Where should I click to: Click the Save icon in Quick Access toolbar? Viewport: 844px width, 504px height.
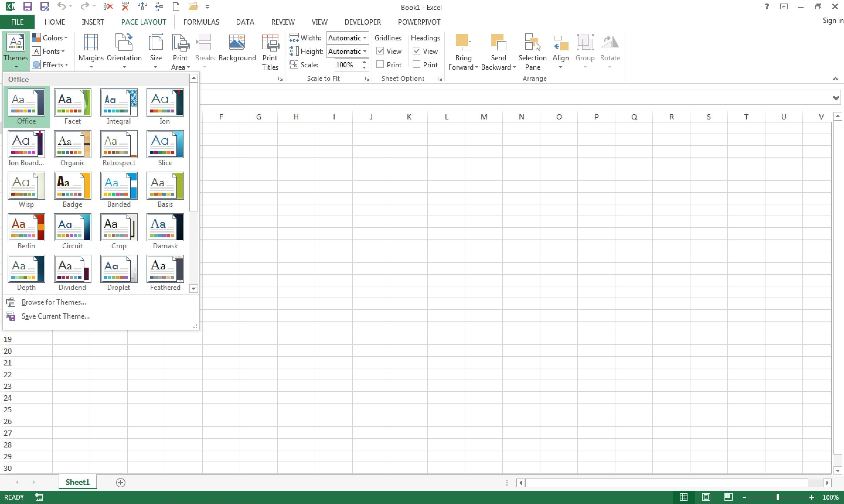coord(27,6)
